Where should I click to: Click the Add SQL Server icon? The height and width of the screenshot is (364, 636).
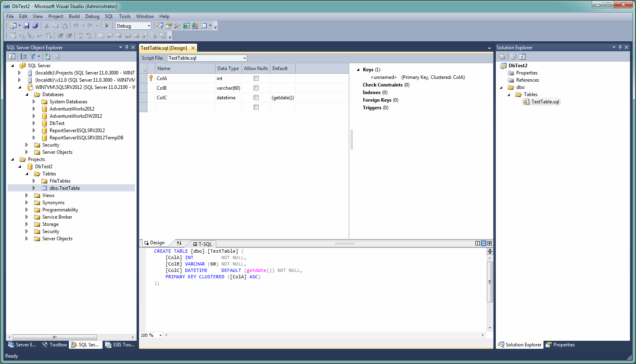click(48, 56)
